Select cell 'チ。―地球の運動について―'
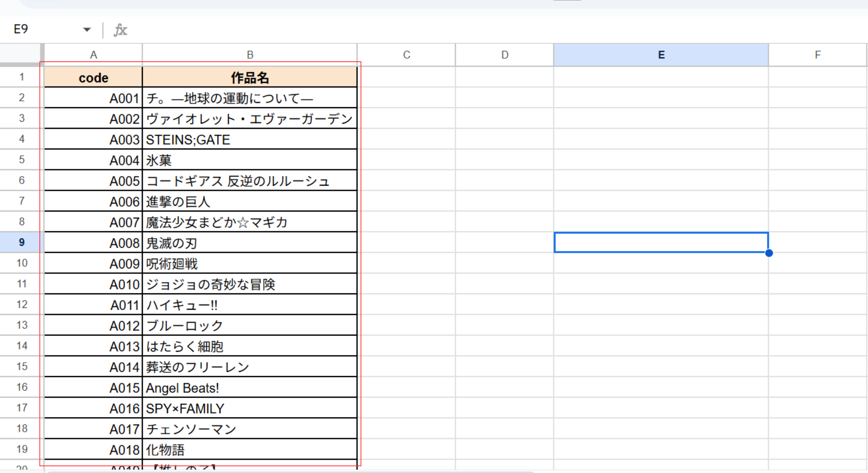 coord(250,98)
